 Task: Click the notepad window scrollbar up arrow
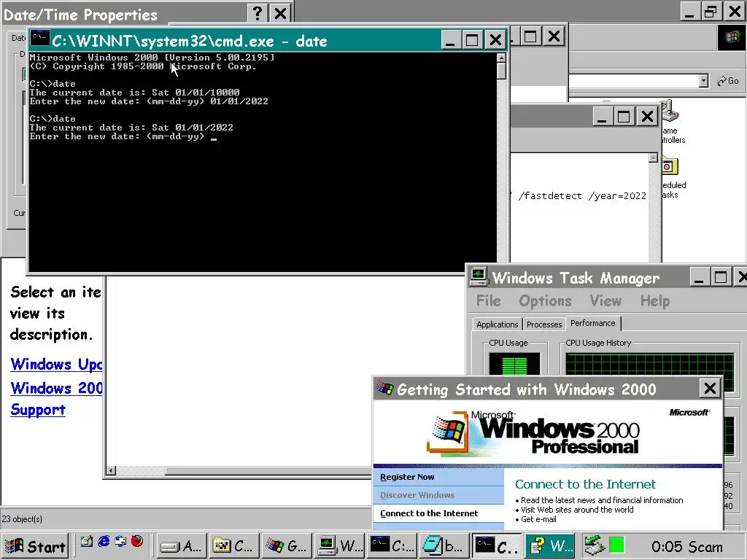(653, 158)
